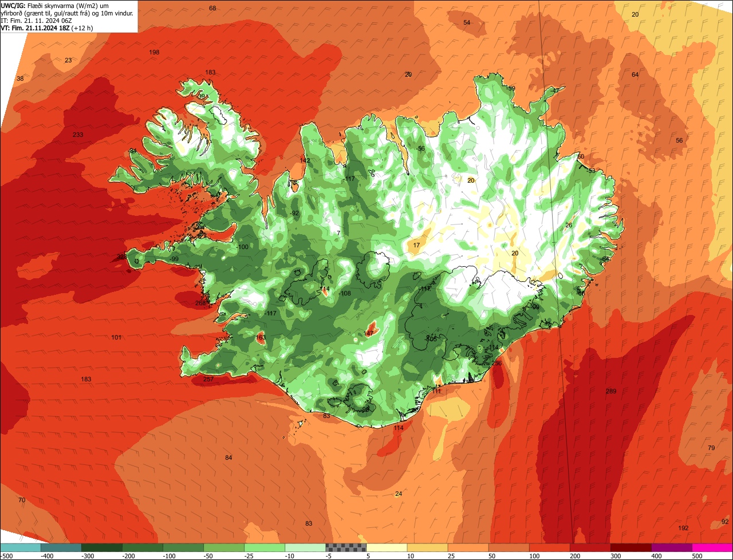Viewport: 733px width, 560px height.
Task: Select the value 26 in east Iceland
Action: (569, 225)
